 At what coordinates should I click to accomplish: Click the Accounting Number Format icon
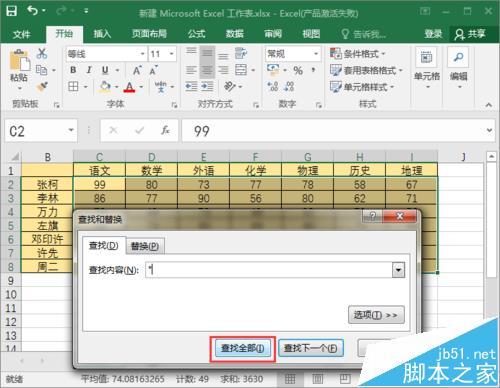coord(274,70)
